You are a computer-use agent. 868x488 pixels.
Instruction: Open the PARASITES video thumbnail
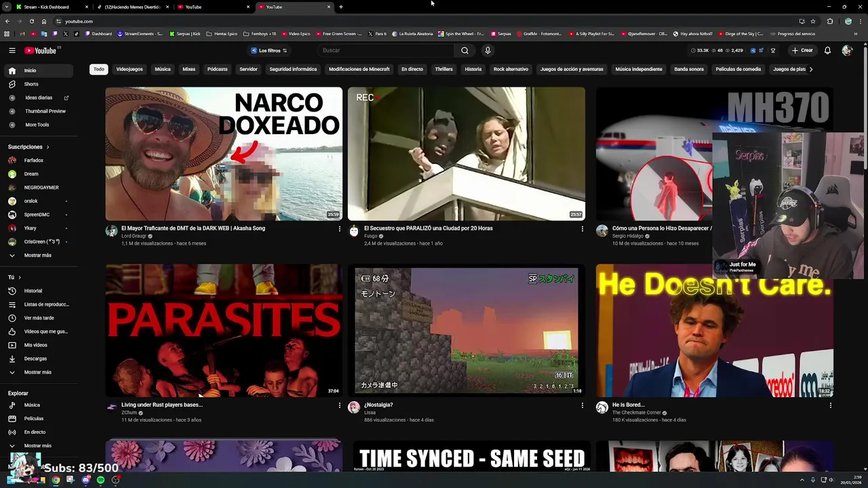[x=224, y=331]
